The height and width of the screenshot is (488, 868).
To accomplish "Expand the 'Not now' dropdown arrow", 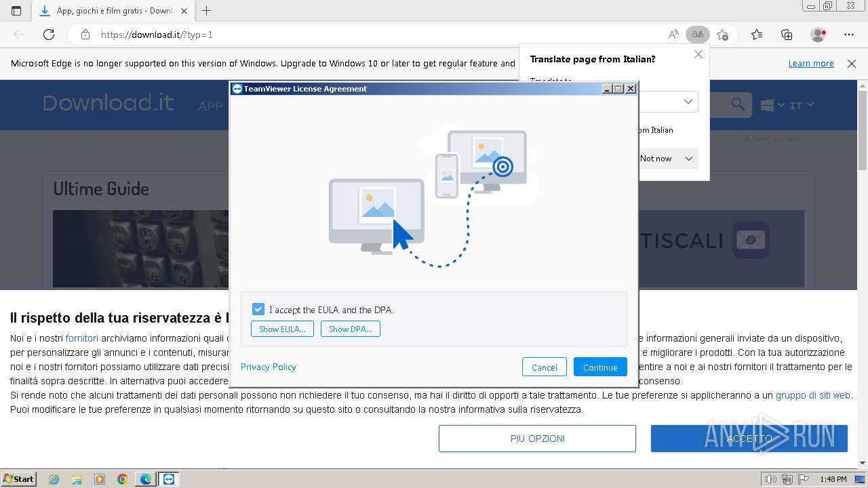I will point(689,159).
